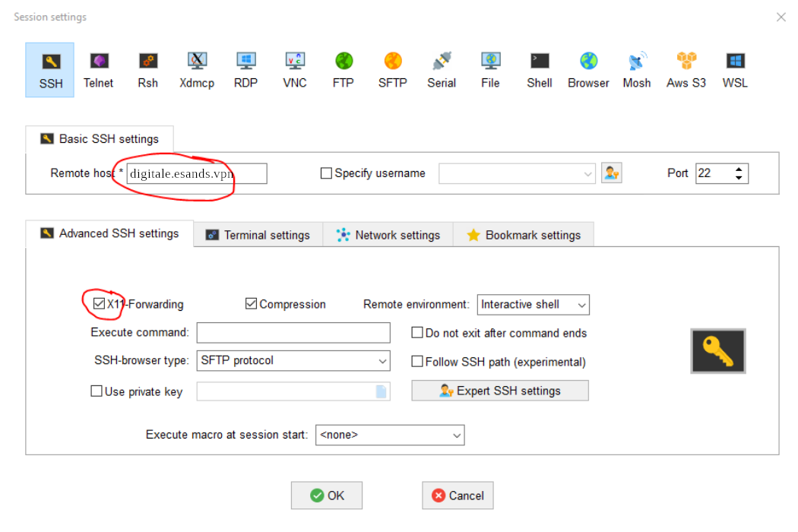Open Execute macro at session start dropdown
The image size is (798, 532).
(x=390, y=435)
